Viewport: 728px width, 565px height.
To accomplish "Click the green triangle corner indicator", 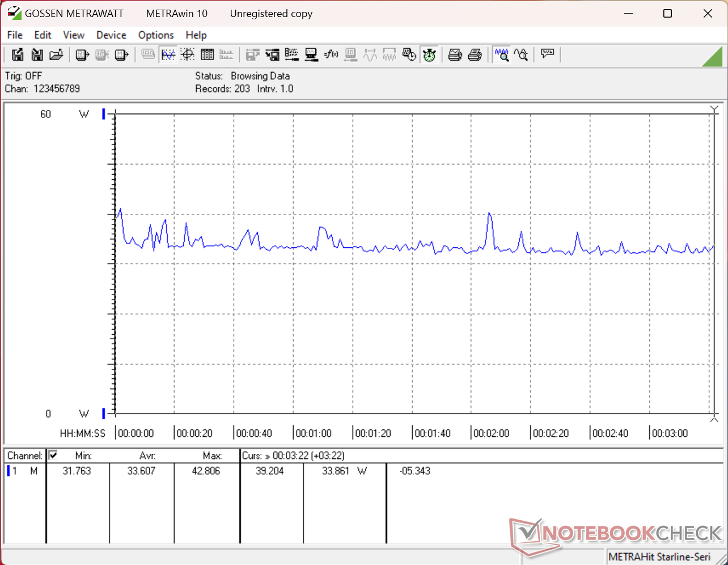I will [x=713, y=56].
